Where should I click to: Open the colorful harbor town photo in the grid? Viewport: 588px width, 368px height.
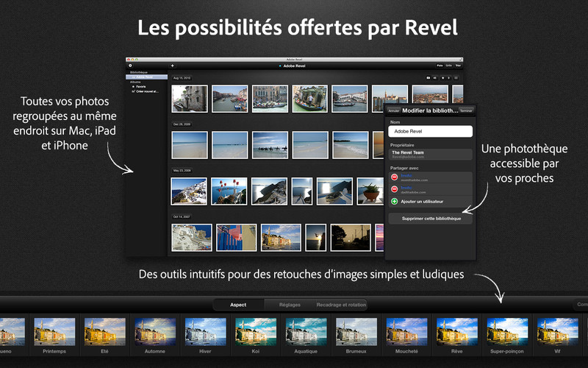(281, 238)
